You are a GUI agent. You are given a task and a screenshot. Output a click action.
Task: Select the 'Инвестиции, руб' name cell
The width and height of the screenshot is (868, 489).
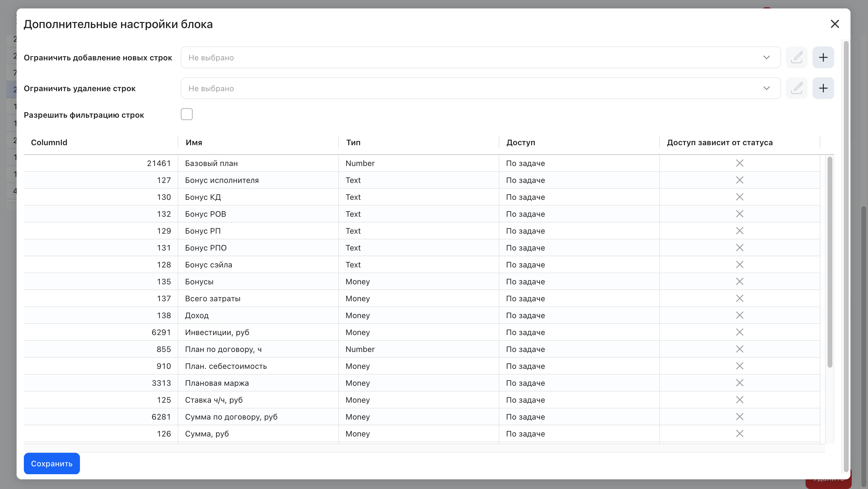click(258, 332)
